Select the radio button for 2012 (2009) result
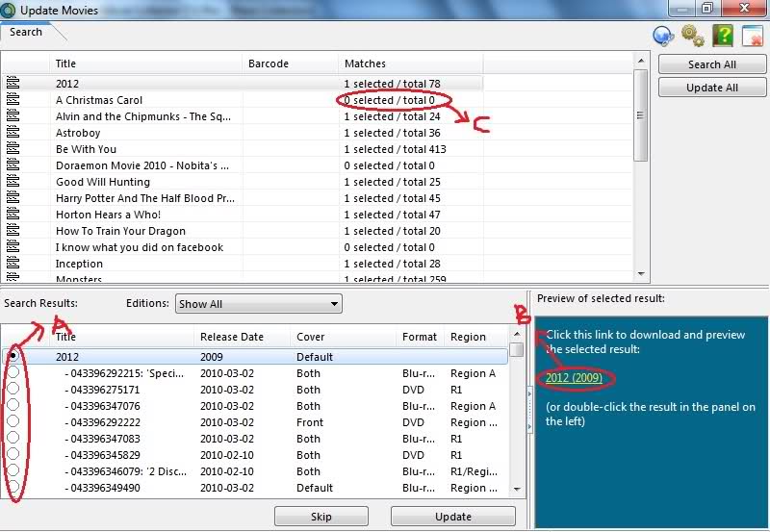 tap(13, 355)
